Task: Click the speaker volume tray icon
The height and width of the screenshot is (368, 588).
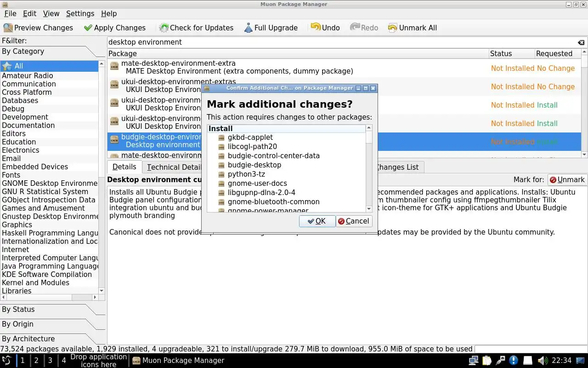Action: (x=543, y=361)
